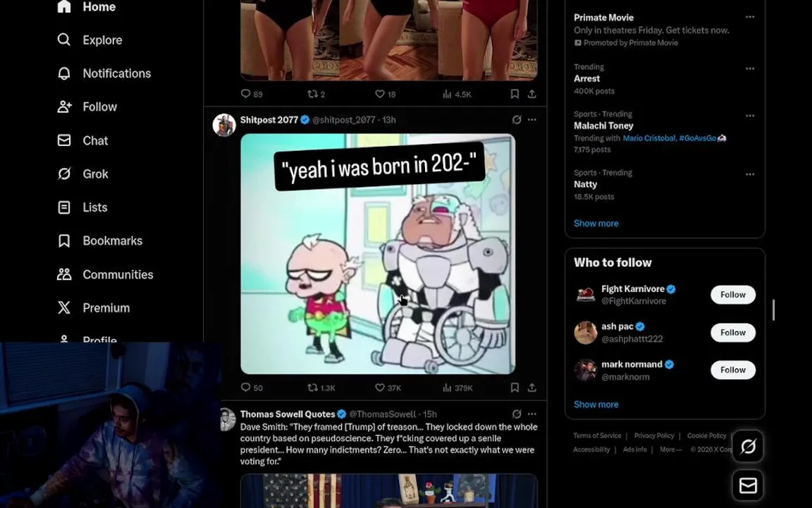The height and width of the screenshot is (508, 812).
Task: Open more options on Shitpost 2077 post
Action: click(x=532, y=120)
